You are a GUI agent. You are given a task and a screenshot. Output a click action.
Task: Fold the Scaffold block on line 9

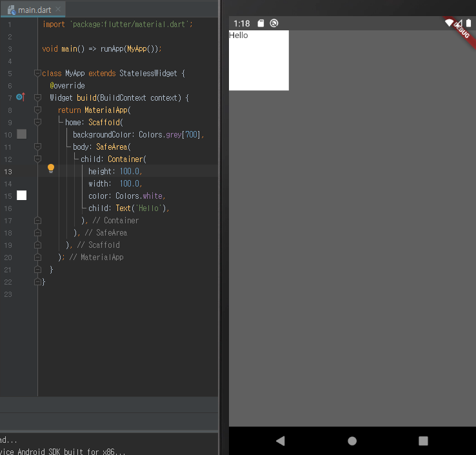pos(37,122)
